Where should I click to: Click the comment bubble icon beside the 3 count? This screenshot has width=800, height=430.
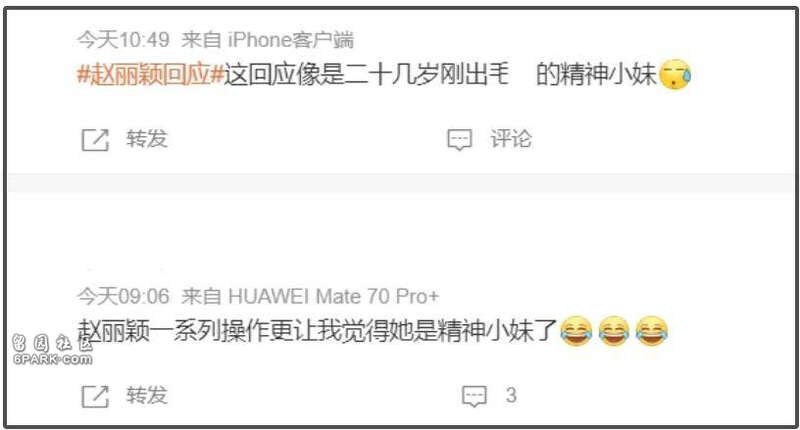tap(474, 396)
